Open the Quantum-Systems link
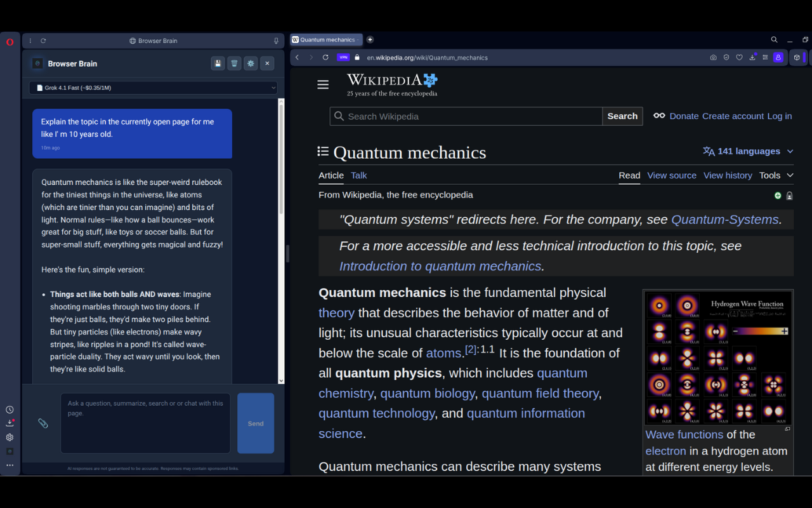The width and height of the screenshot is (812, 508). [724, 220]
